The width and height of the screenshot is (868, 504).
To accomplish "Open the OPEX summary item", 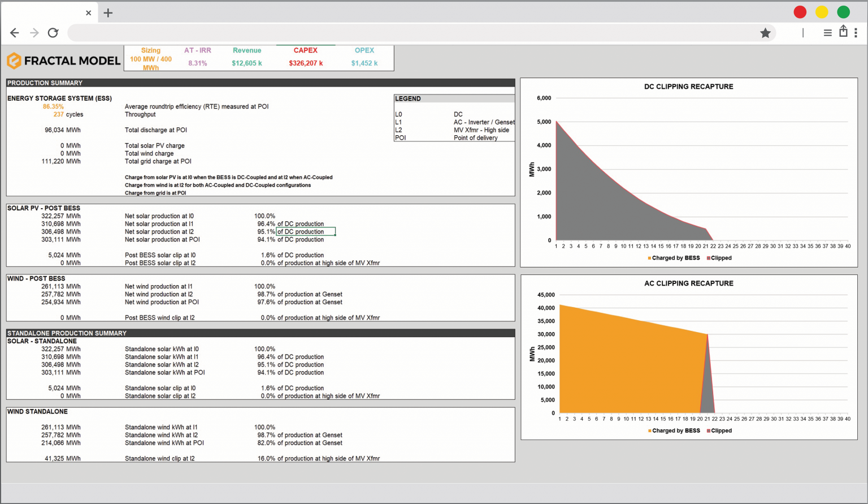I will click(x=364, y=57).
